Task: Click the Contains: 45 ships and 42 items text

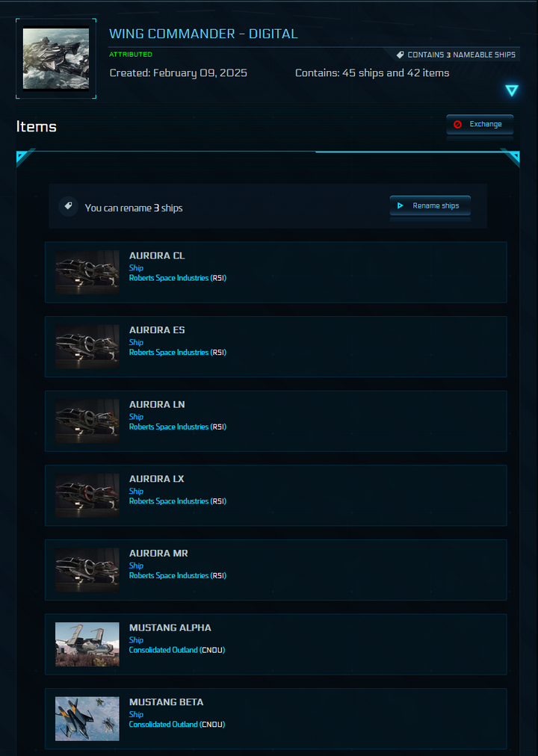Action: pyautogui.click(x=372, y=72)
